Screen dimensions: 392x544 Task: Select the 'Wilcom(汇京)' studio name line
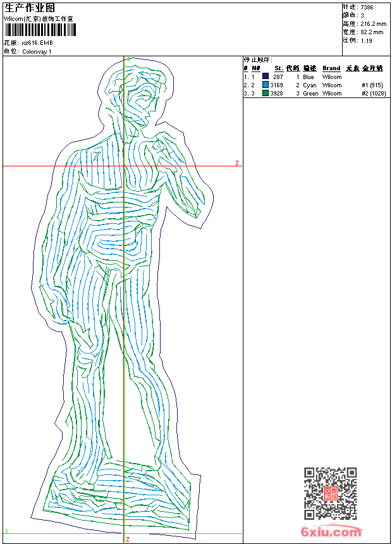(x=39, y=19)
